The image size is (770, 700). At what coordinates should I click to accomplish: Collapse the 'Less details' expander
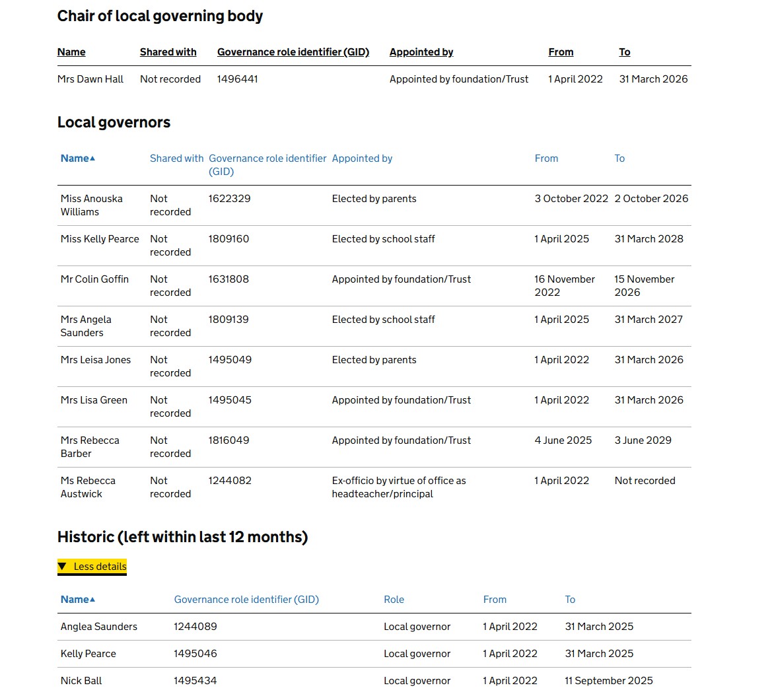(x=92, y=567)
